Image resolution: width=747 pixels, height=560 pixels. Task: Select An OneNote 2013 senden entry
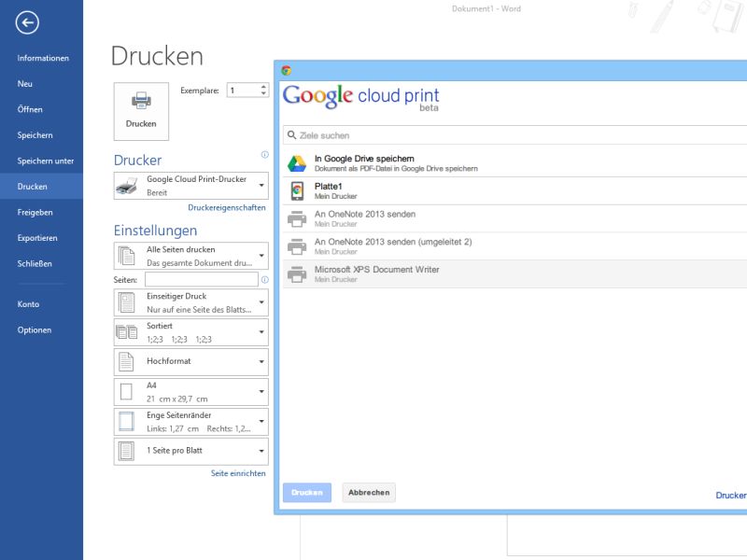point(515,219)
